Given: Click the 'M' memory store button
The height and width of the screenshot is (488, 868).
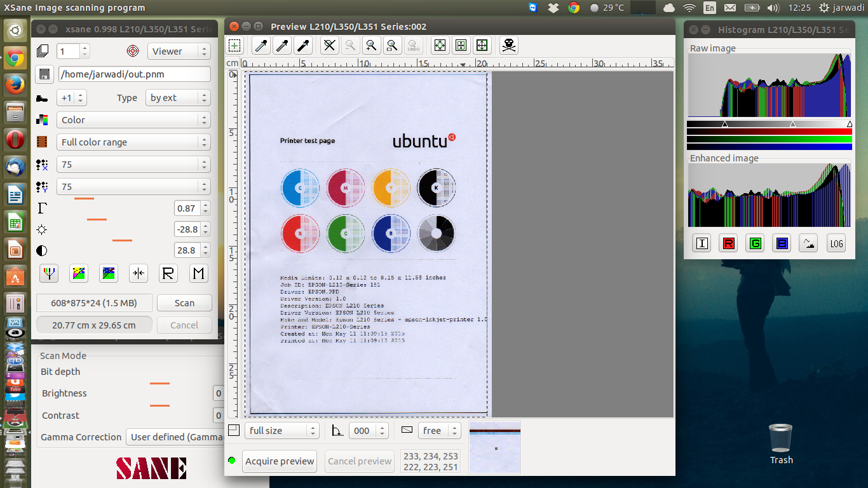Looking at the screenshot, I should coord(199,273).
